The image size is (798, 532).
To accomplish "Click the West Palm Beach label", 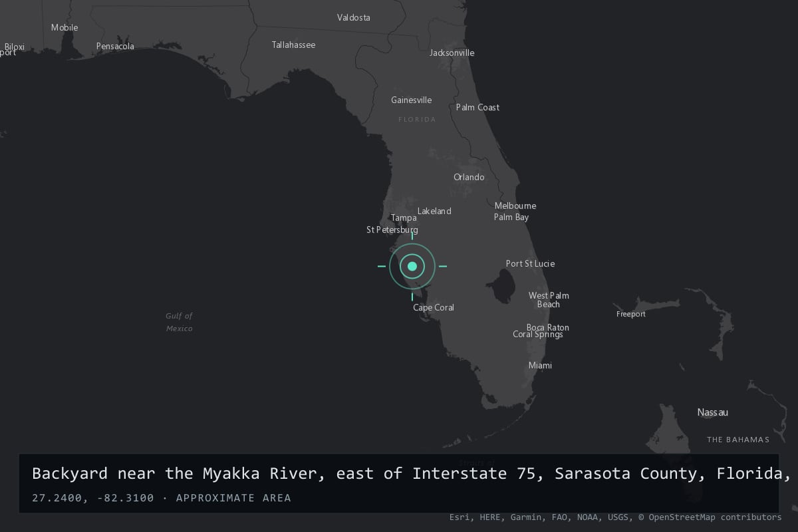I will [549, 300].
